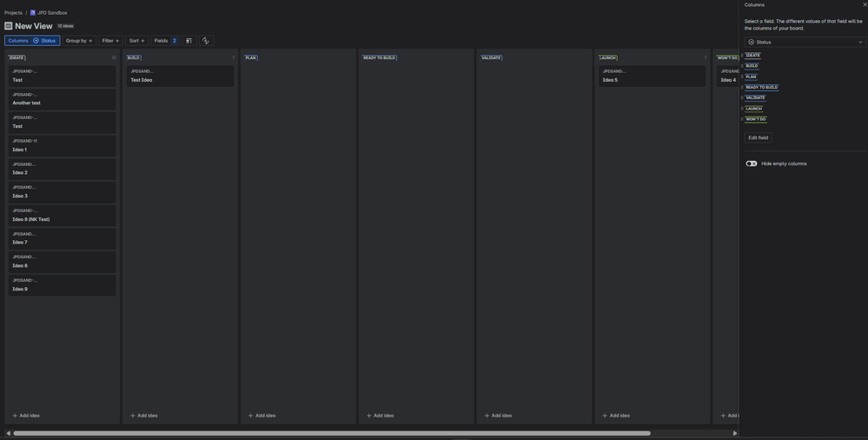Add idea in VALIDATE column
Screen dimensions: 868x440
click(x=498, y=416)
